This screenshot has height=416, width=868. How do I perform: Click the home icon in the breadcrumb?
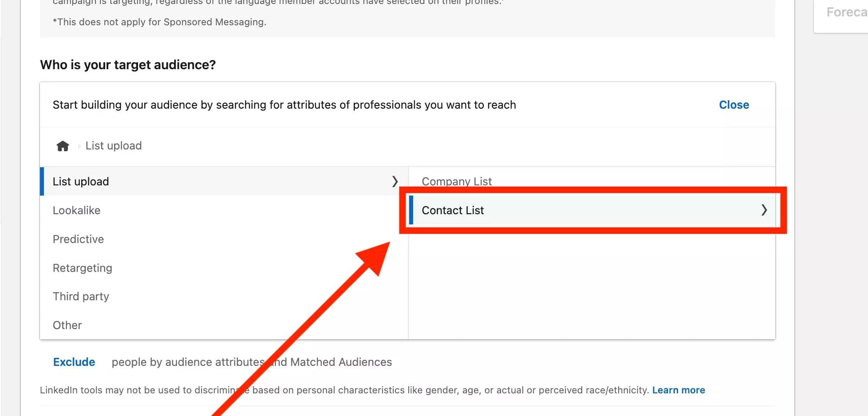pyautogui.click(x=63, y=145)
